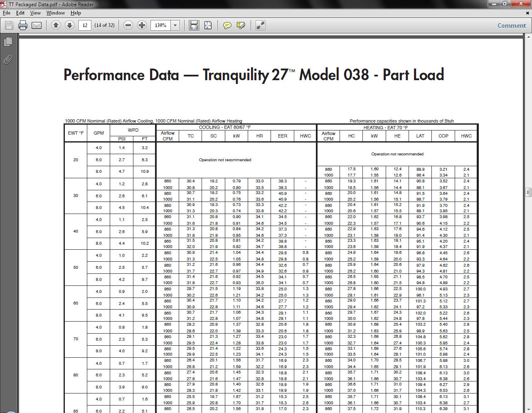532x413 pixels.
Task: Click the Email envelope icon
Action: pyautogui.click(x=37, y=25)
